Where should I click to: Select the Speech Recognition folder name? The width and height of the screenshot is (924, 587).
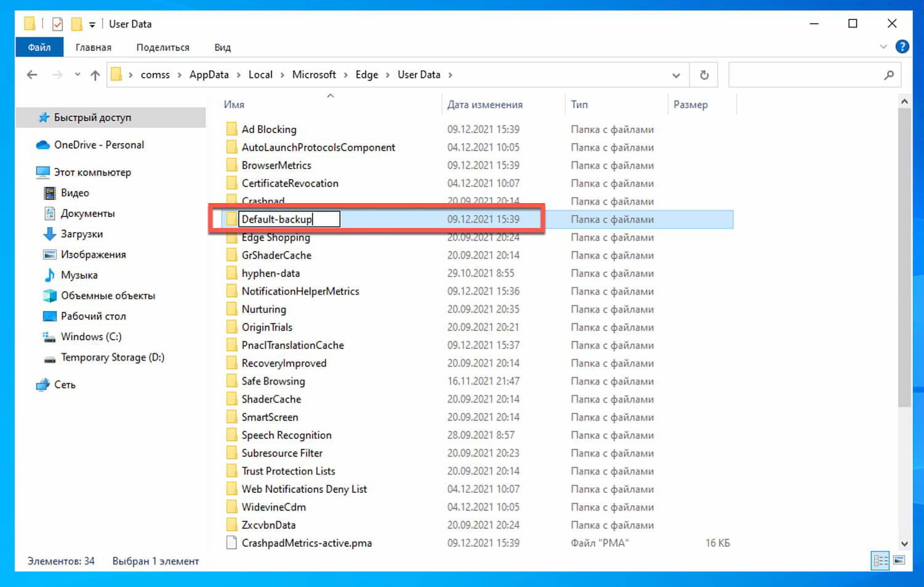point(286,435)
